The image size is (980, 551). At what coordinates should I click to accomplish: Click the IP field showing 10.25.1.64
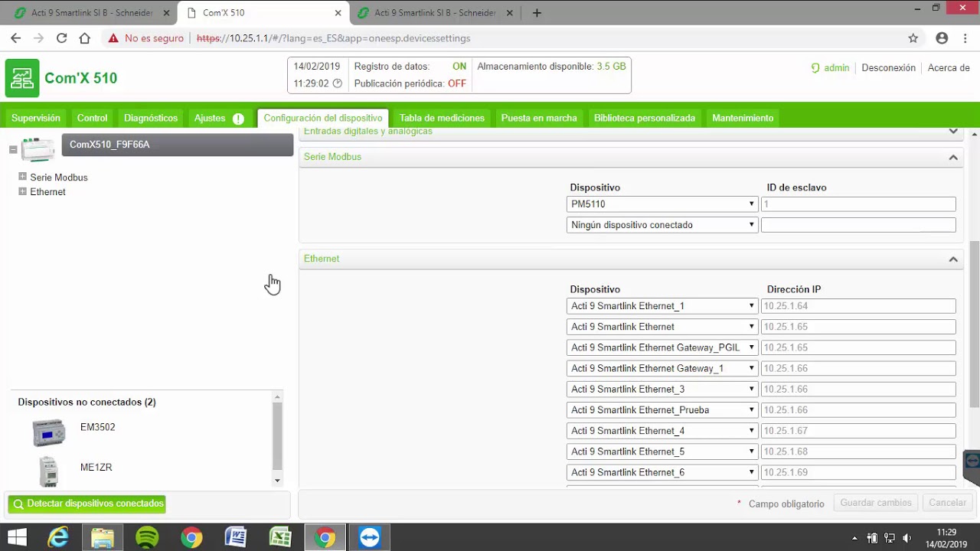(x=858, y=306)
